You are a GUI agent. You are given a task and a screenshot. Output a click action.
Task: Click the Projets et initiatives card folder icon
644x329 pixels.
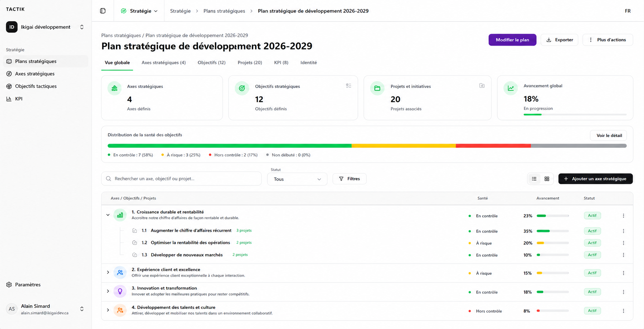(x=482, y=86)
